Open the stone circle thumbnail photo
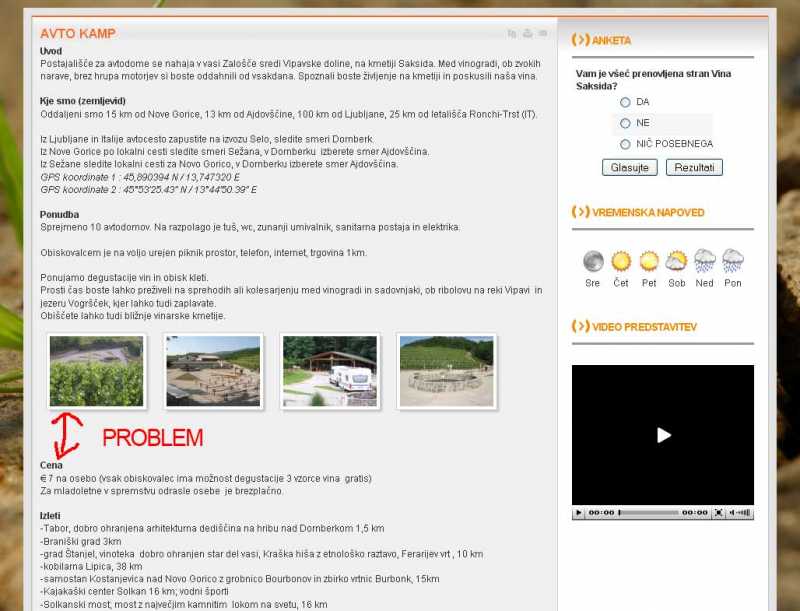This screenshot has height=611, width=800. tap(446, 371)
